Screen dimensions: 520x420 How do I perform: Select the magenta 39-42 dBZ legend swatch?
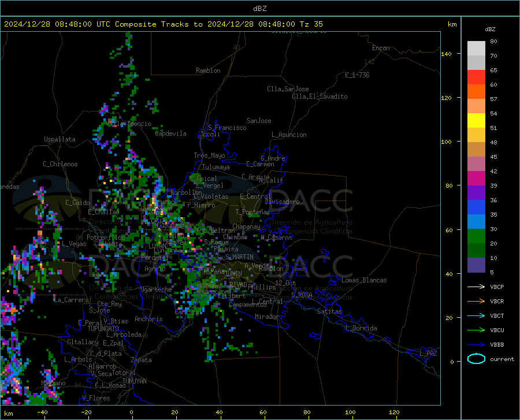pyautogui.click(x=476, y=179)
